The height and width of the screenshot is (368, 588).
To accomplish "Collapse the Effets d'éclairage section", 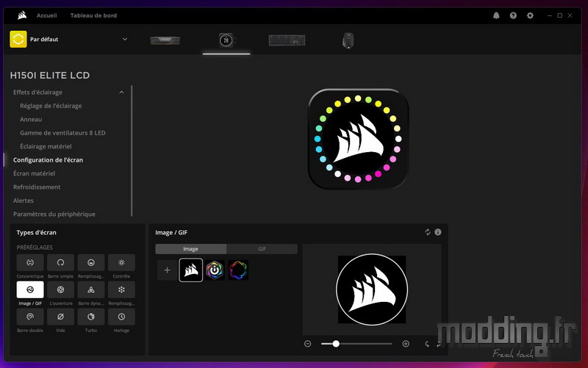I will (x=121, y=93).
